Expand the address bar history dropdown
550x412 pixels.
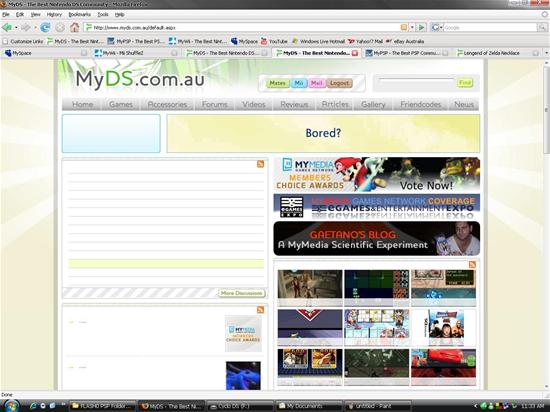(x=412, y=27)
